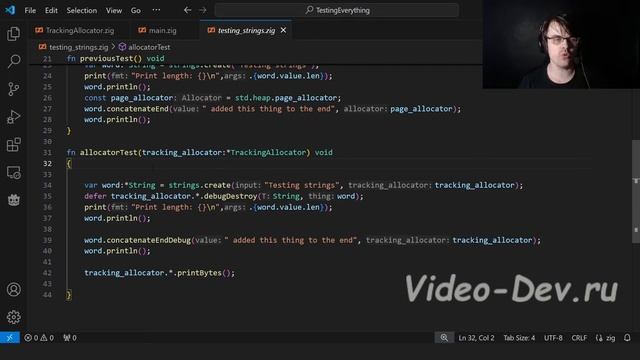Click the zoom magnifier icon in status bar
This screenshot has width=640, height=360.
click(x=444, y=338)
